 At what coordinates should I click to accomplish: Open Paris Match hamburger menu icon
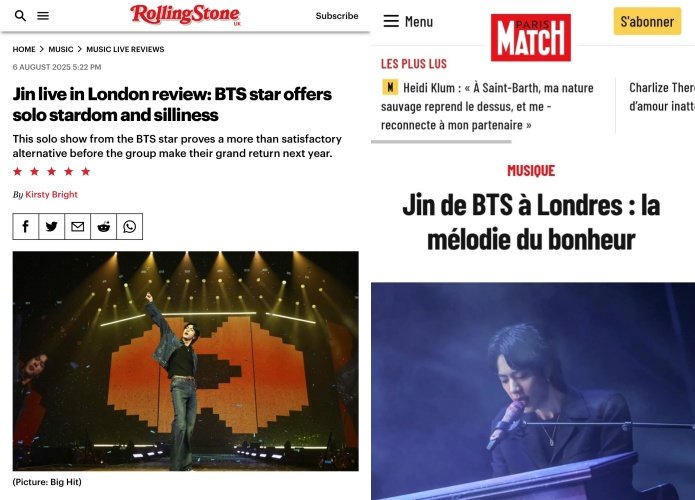(391, 21)
